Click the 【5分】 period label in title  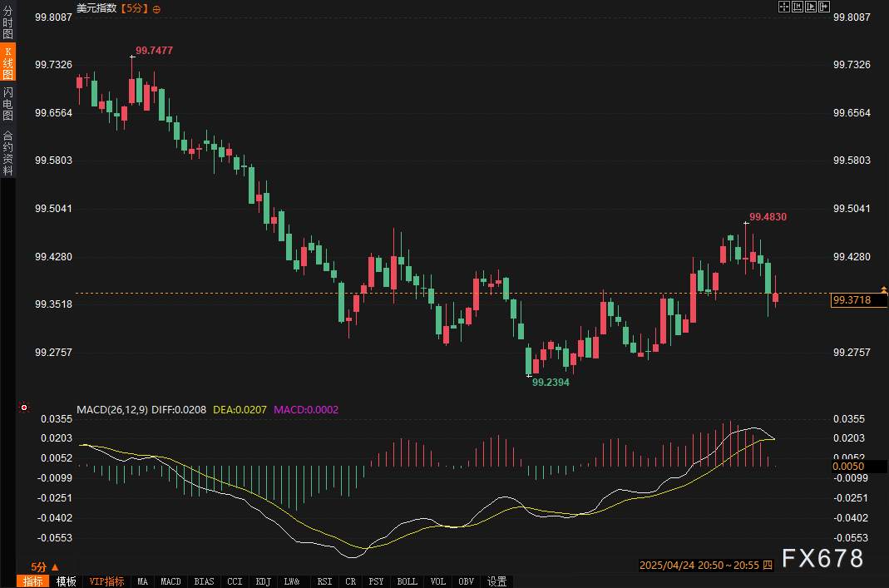(x=135, y=8)
